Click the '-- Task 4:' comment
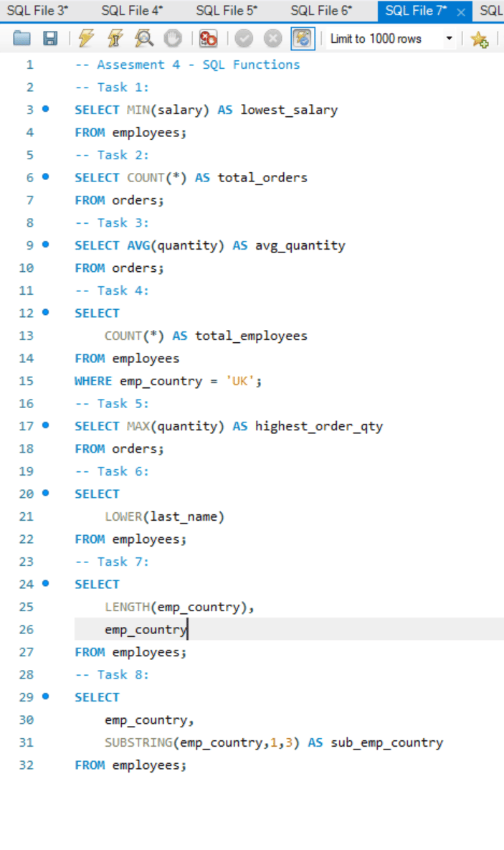This screenshot has height=850, width=504. pos(112,291)
